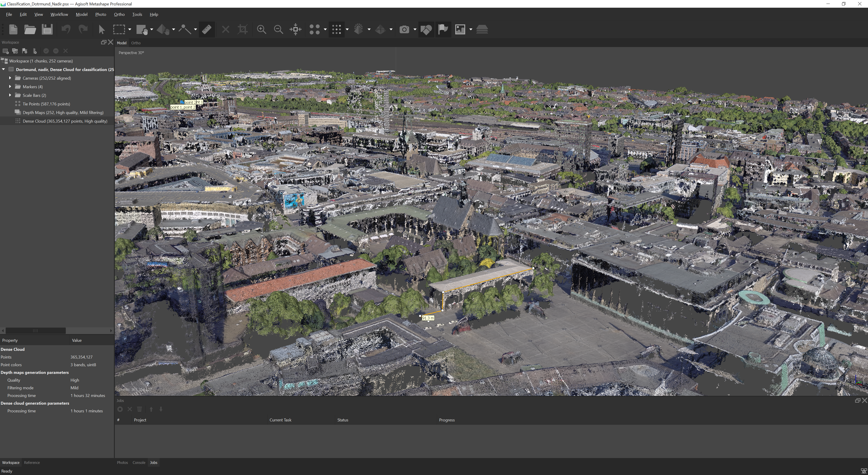868x475 pixels.
Task: Select the Ruler measurement tool
Action: (x=207, y=29)
